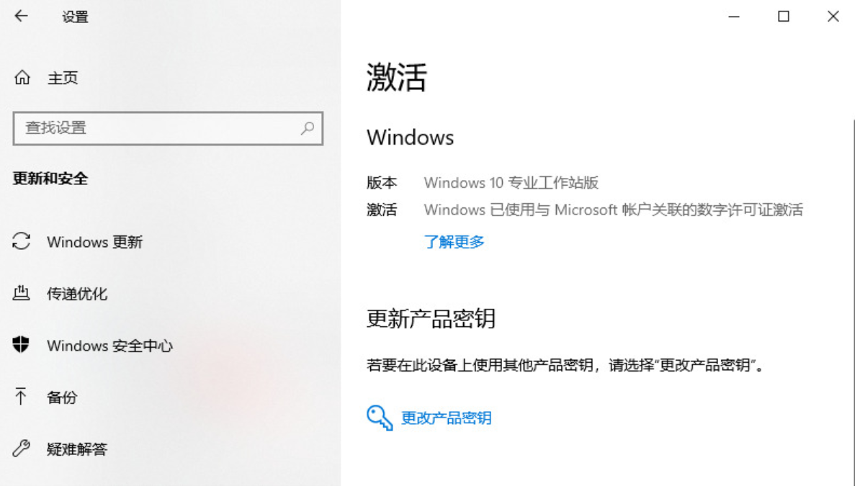The width and height of the screenshot is (860, 504).
Task: Click the Windows 更新 refresh icon
Action: pos(21,241)
